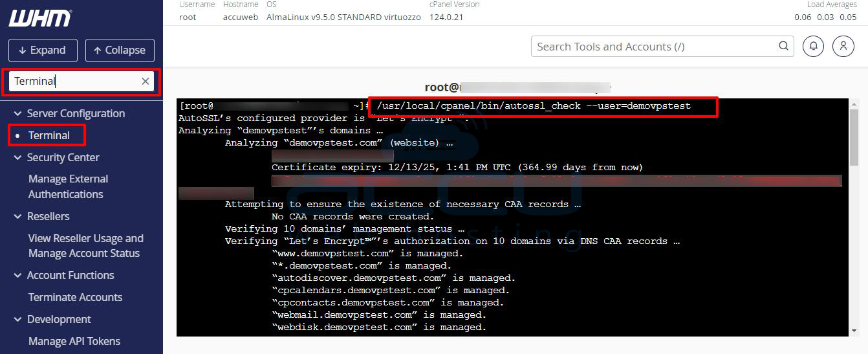Open the notifications bell icon
Screen dimensions: 868x354
click(813, 46)
